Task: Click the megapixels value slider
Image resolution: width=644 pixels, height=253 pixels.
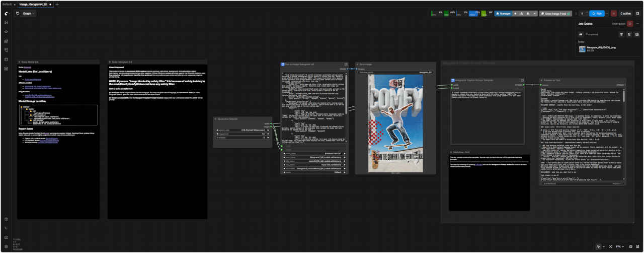Action: [x=243, y=134]
